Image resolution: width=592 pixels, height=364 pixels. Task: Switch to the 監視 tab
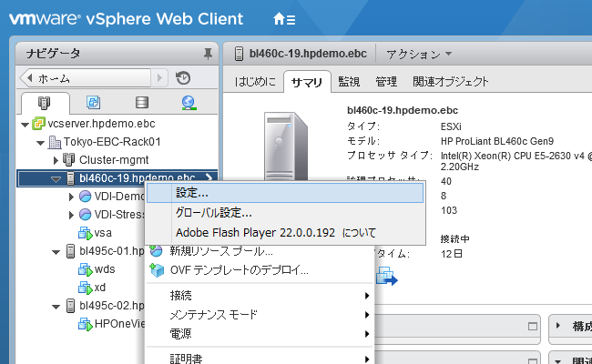(x=349, y=82)
